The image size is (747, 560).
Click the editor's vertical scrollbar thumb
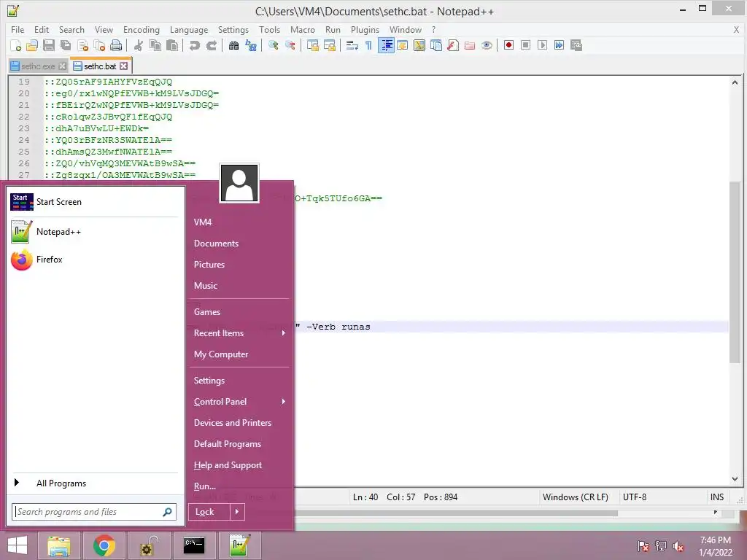pyautogui.click(x=735, y=271)
